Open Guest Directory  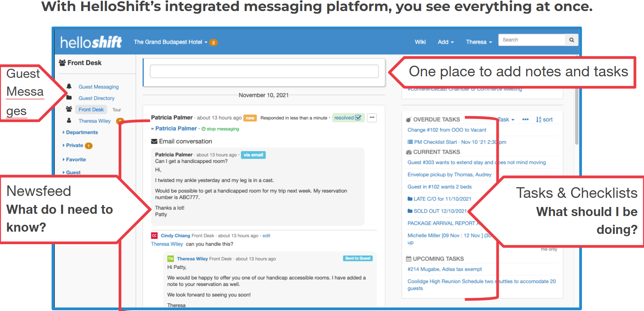click(x=96, y=98)
